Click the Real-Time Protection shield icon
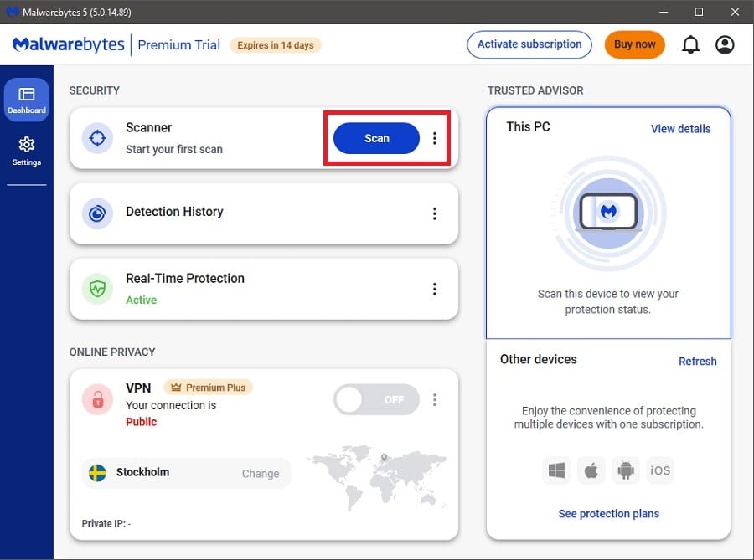Image resolution: width=754 pixels, height=560 pixels. [97, 289]
